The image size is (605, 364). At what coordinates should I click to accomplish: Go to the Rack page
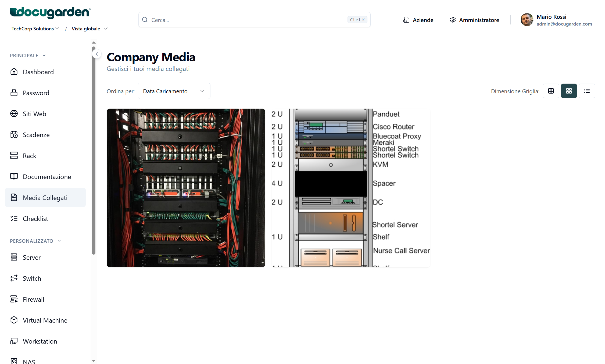[x=45, y=156]
